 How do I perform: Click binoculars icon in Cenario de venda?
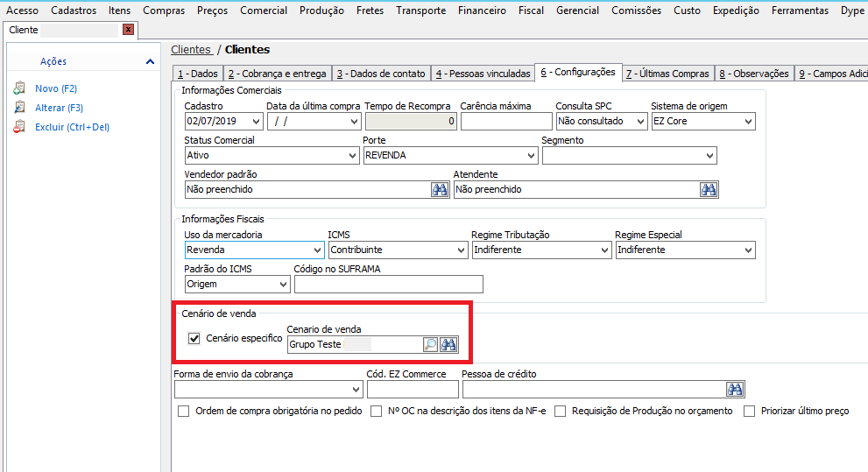pyautogui.click(x=448, y=345)
